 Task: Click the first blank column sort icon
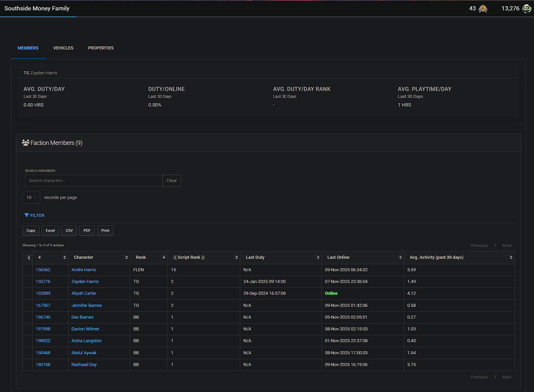pos(29,257)
